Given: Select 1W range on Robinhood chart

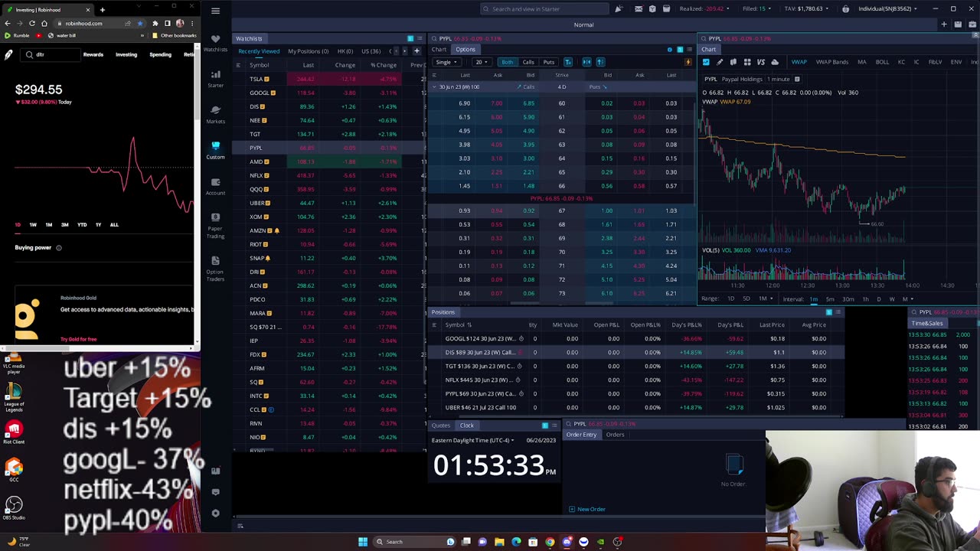Looking at the screenshot, I should pos(33,225).
